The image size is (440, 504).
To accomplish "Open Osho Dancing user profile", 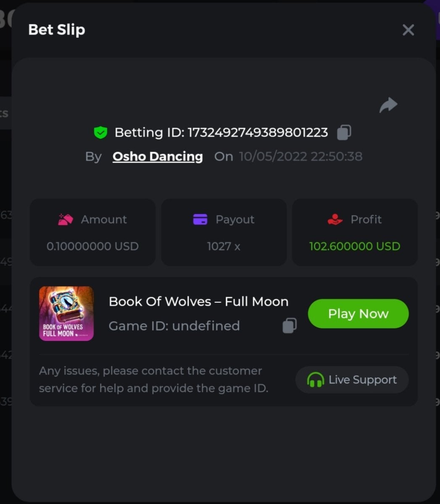I will (158, 156).
